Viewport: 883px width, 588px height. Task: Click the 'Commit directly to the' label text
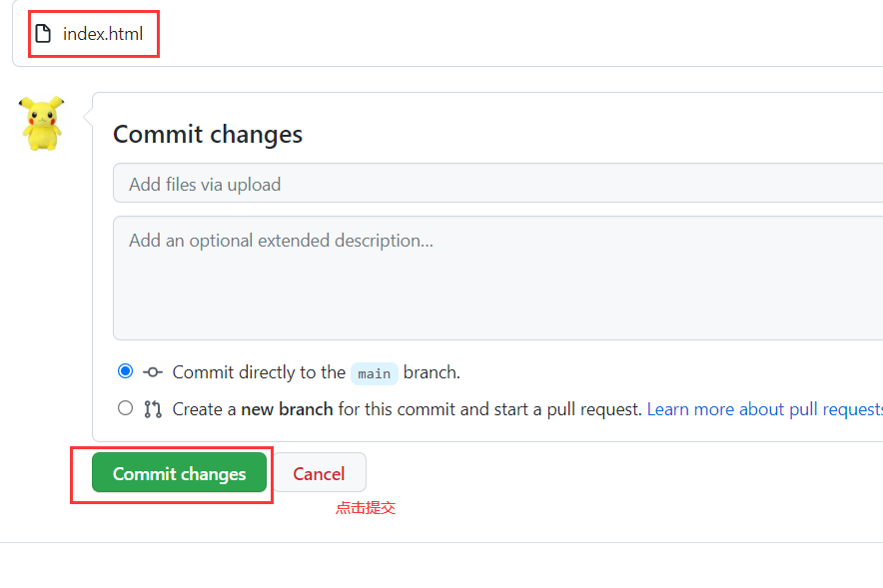tap(259, 372)
